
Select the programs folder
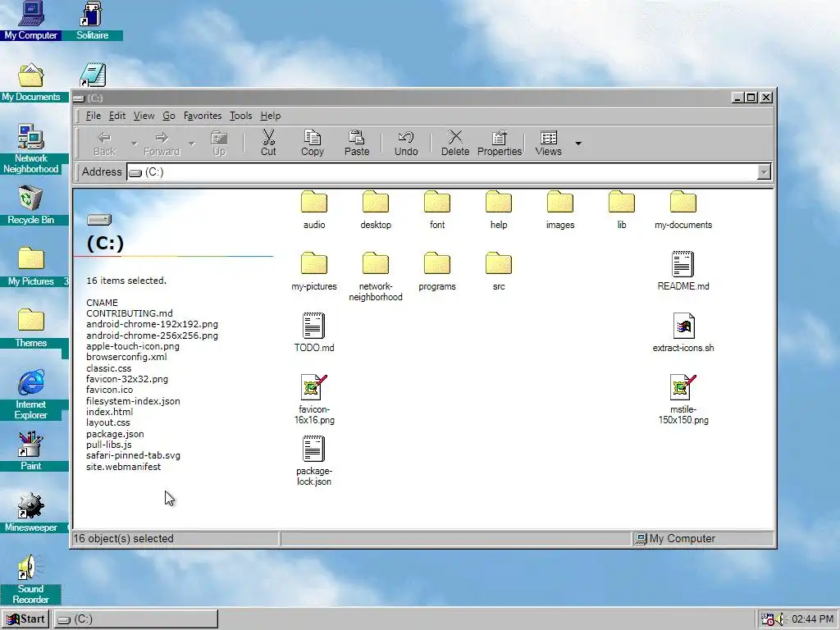(x=437, y=271)
